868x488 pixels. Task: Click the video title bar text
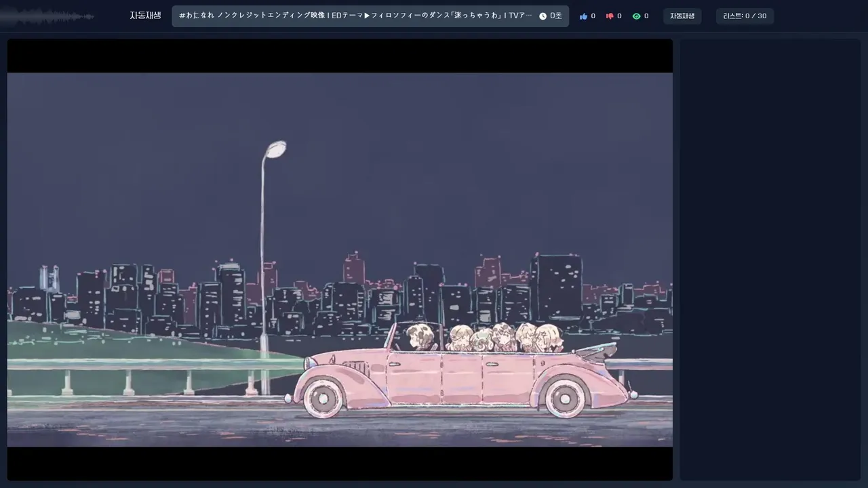(x=355, y=16)
